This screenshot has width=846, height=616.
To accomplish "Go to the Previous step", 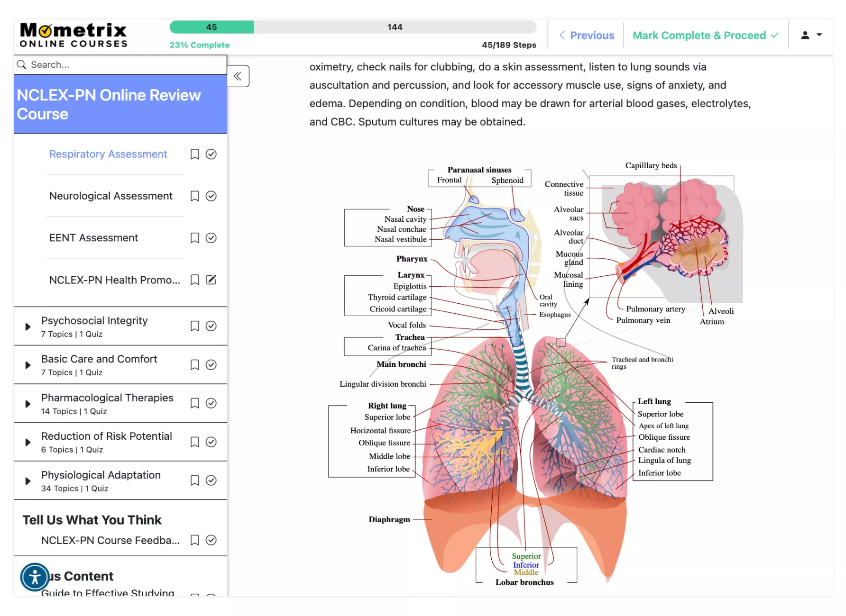I will tap(587, 36).
